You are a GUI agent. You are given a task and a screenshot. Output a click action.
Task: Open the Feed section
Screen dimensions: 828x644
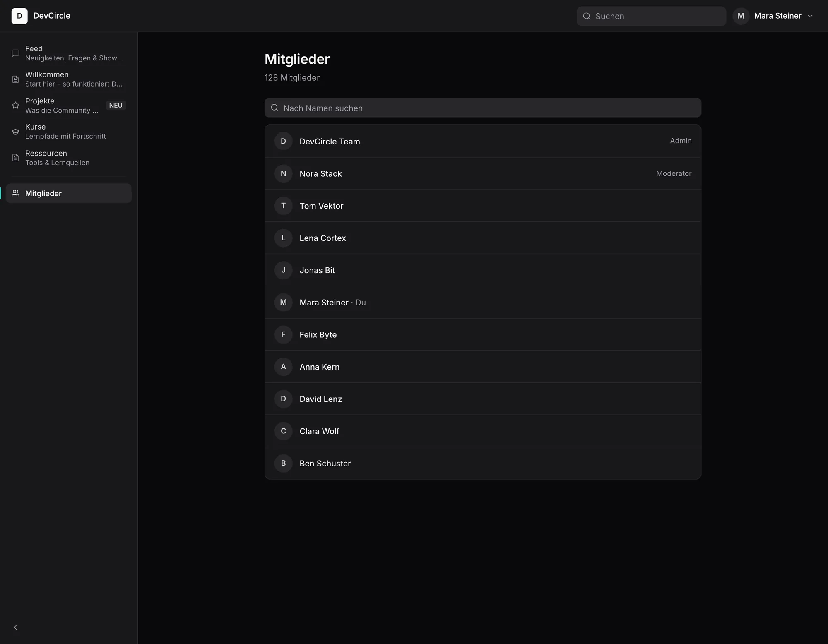(x=69, y=53)
